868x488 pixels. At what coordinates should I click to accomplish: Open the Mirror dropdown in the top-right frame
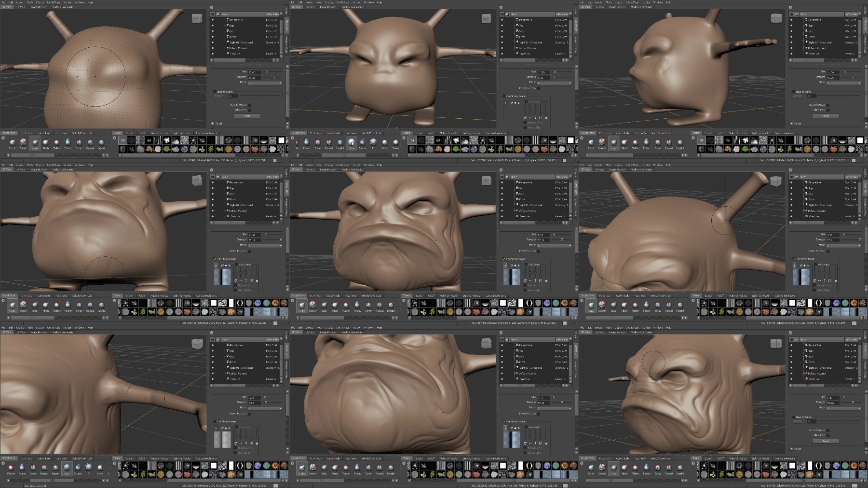(844, 83)
